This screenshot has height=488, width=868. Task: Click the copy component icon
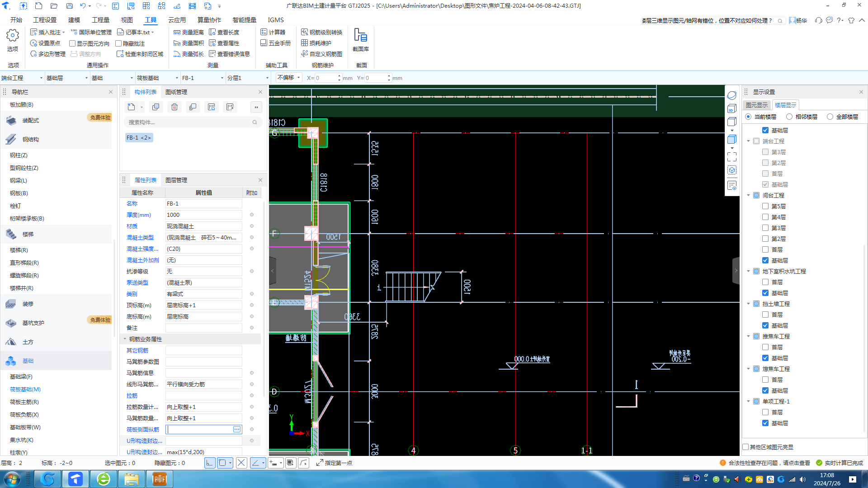[x=156, y=107]
